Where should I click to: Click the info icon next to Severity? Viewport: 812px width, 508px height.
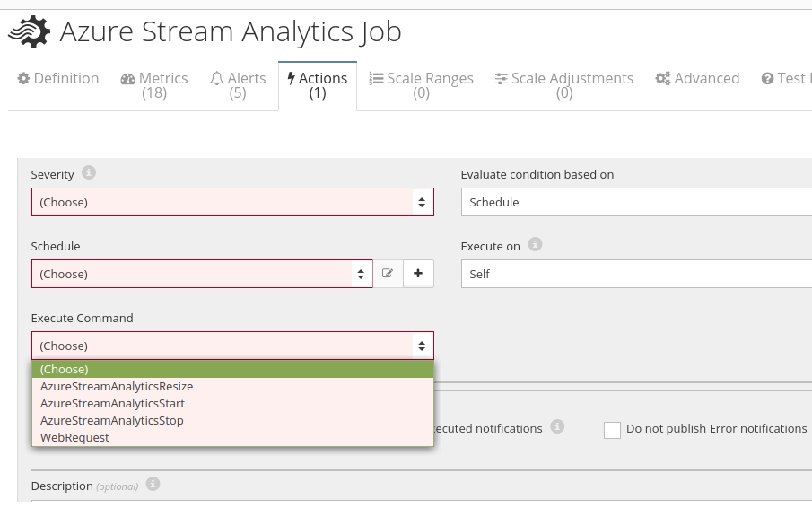[89, 172]
